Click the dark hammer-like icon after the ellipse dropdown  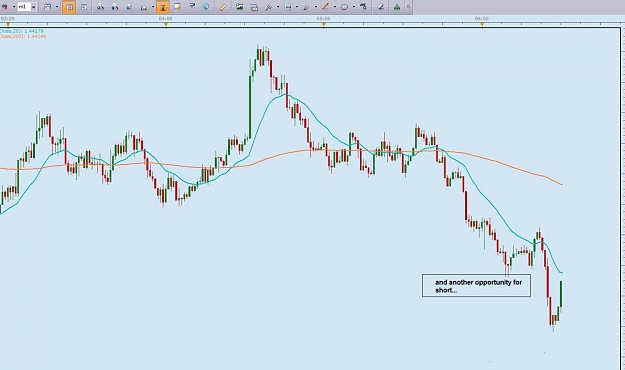(363, 7)
